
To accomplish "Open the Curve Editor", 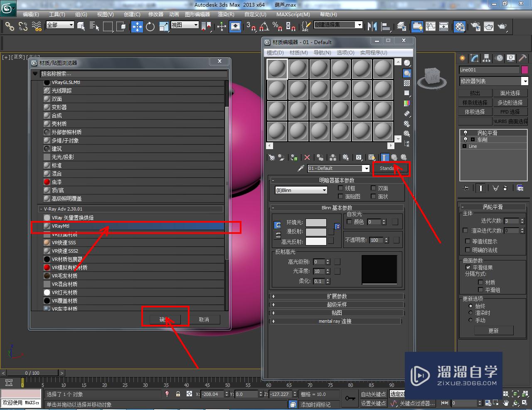I will point(431,27).
